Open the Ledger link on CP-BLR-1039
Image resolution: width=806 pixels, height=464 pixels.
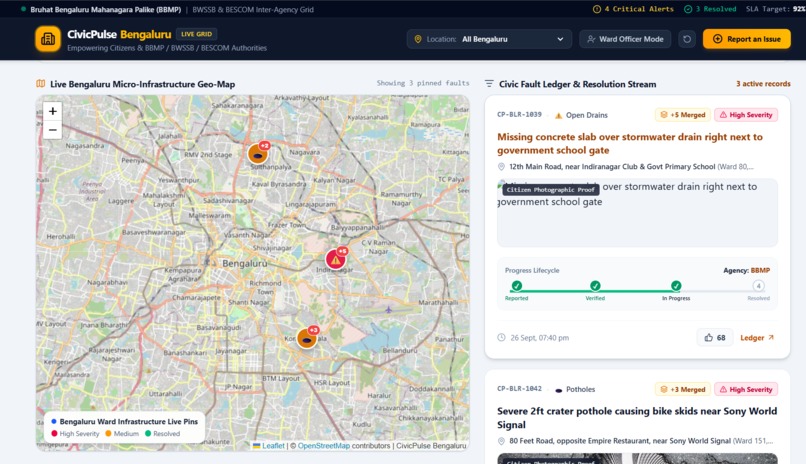757,338
